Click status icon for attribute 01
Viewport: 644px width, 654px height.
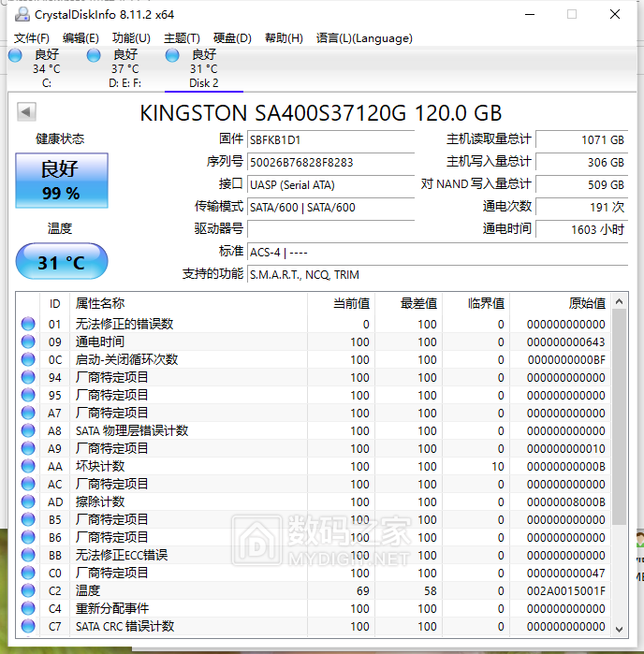[28, 324]
